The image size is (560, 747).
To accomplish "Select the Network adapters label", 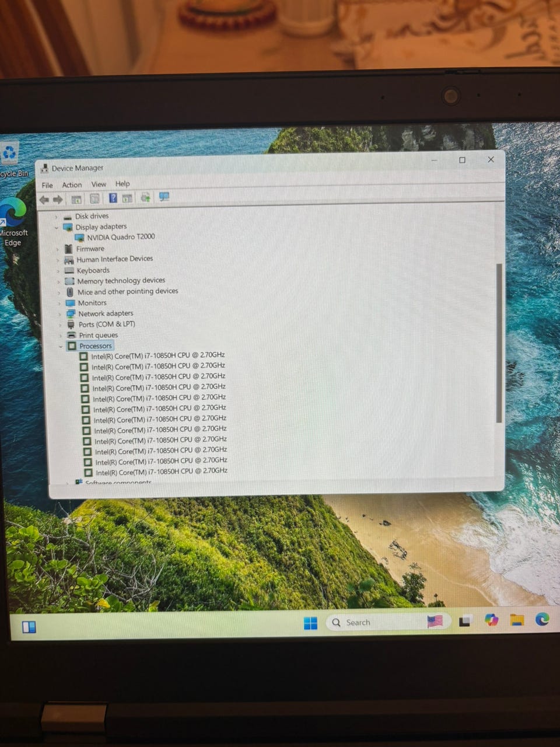I will pos(106,313).
